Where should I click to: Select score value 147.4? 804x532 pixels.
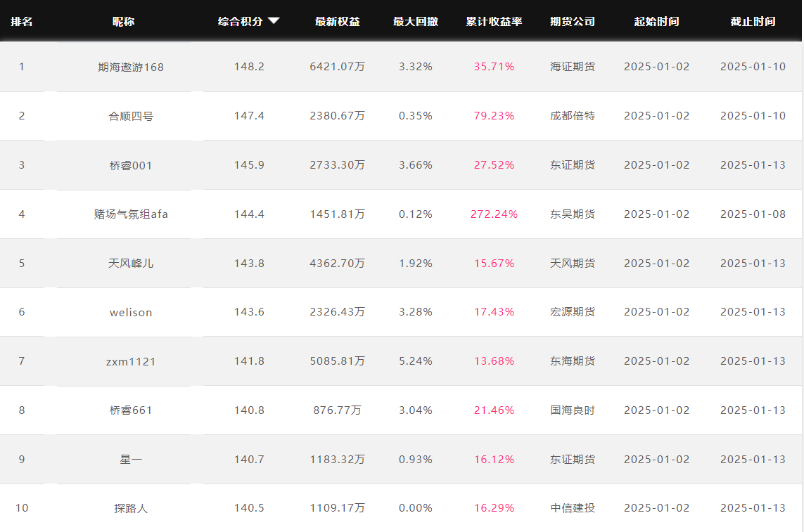[x=249, y=116]
